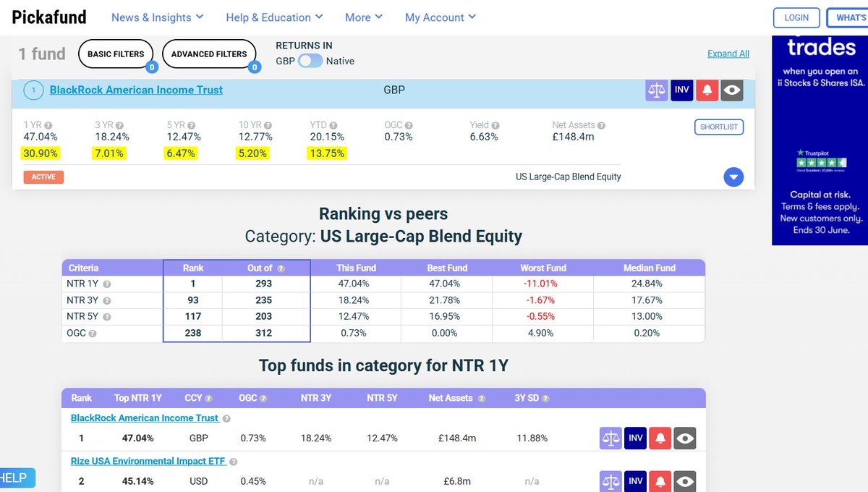Click the ACTIVE tag on fund card
Viewport: 868px width, 492px height.
click(43, 177)
